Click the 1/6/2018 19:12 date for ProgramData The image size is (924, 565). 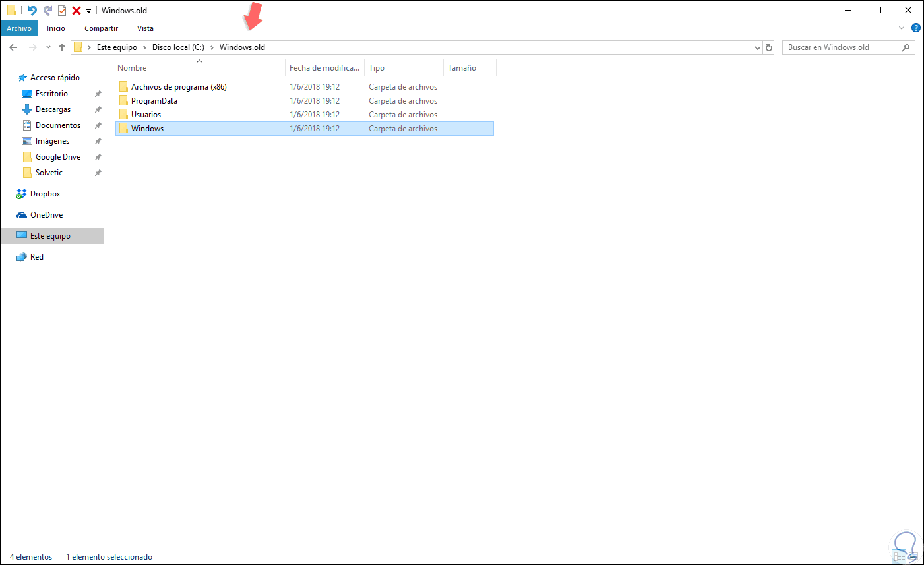click(x=315, y=101)
